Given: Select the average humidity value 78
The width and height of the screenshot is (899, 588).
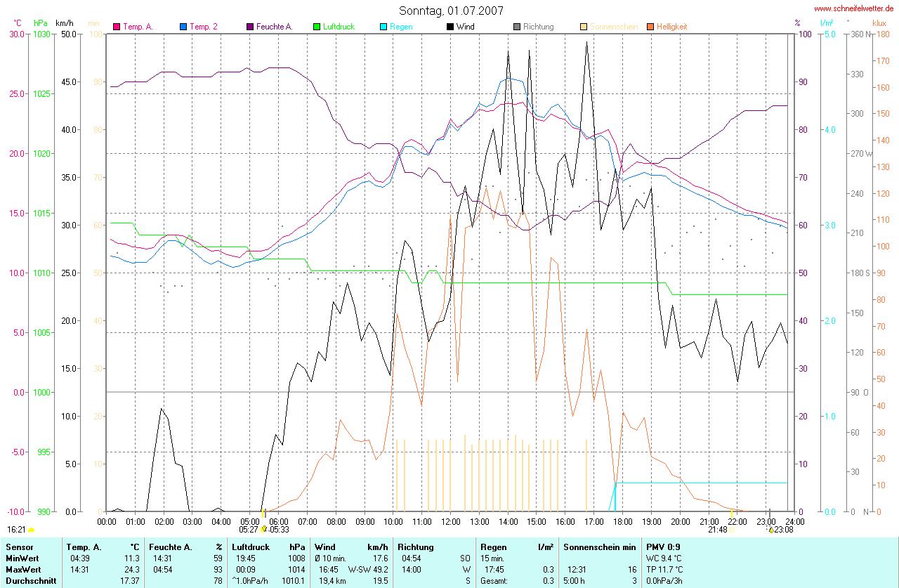Looking at the screenshot, I should tap(218, 581).
